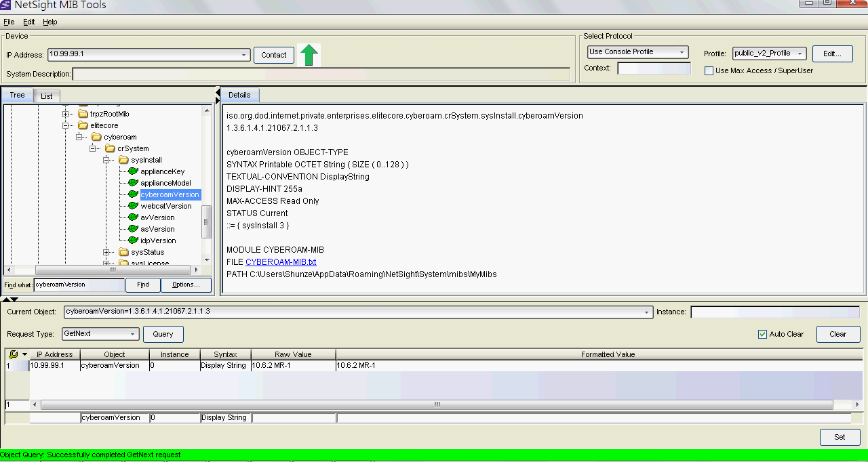Image resolution: width=868 pixels, height=462 pixels.
Task: Click the green up arrow status icon
Action: (x=309, y=55)
